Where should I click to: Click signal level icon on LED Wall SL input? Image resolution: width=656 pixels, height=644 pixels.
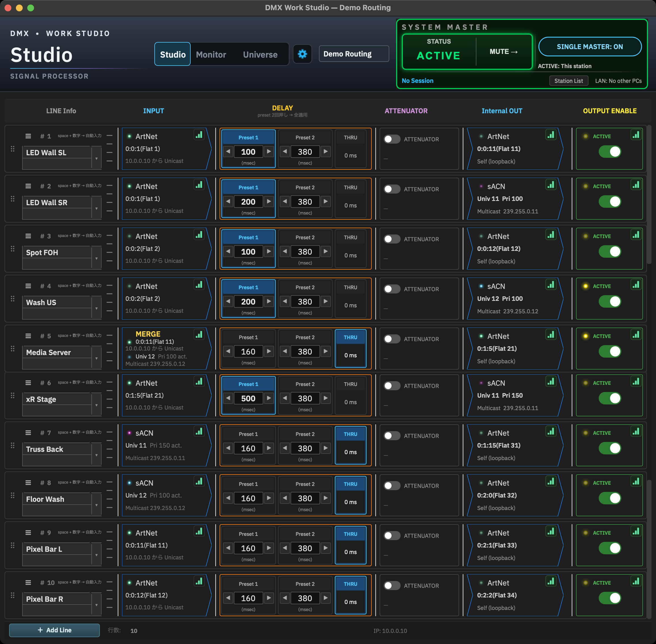tap(199, 135)
